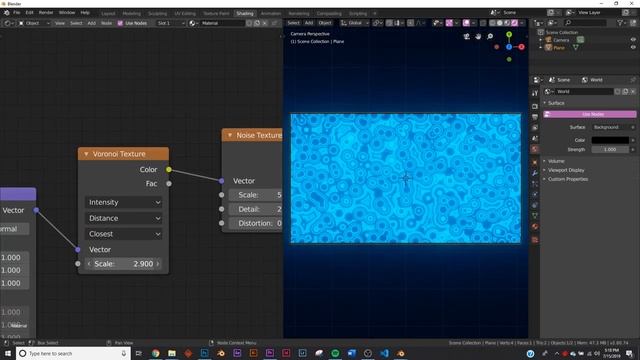Click the Camera object icon in outliner

549,40
